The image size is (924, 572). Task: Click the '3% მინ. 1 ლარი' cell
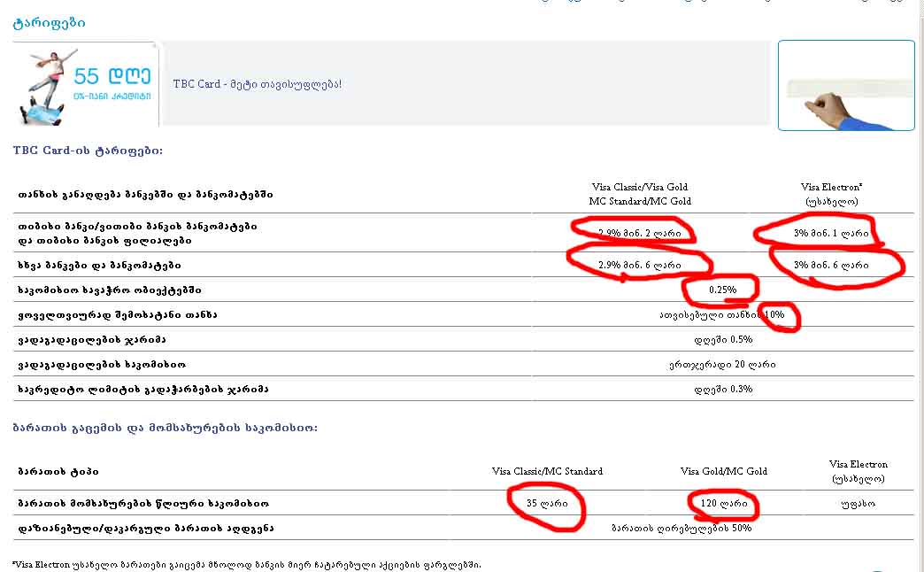831,233
